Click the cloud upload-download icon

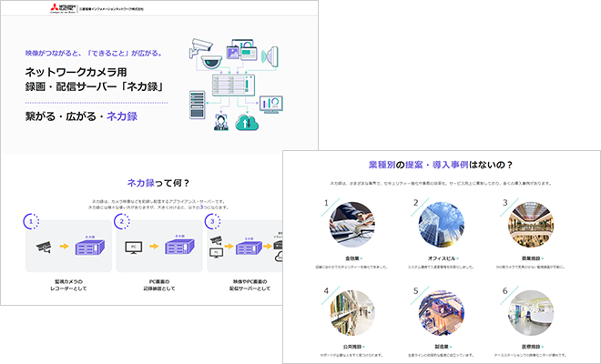pos(247,122)
